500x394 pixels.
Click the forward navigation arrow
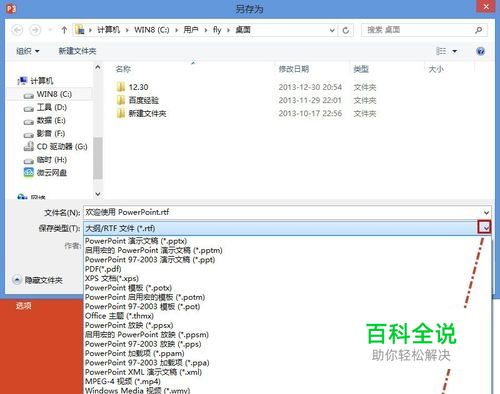click(x=35, y=30)
